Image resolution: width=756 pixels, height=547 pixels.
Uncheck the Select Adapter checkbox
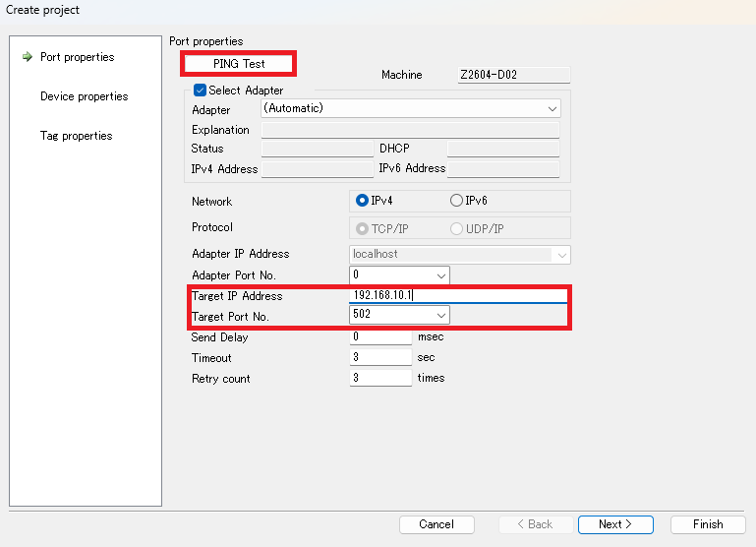(201, 91)
